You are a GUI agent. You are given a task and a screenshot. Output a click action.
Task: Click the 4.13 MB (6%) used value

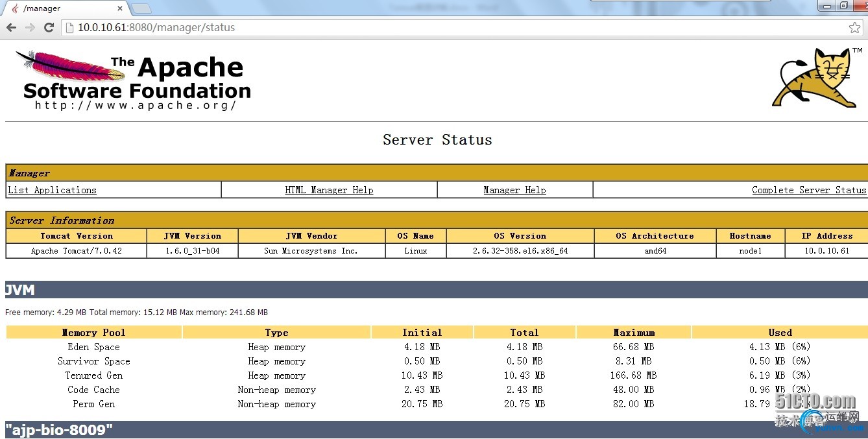[x=780, y=347]
